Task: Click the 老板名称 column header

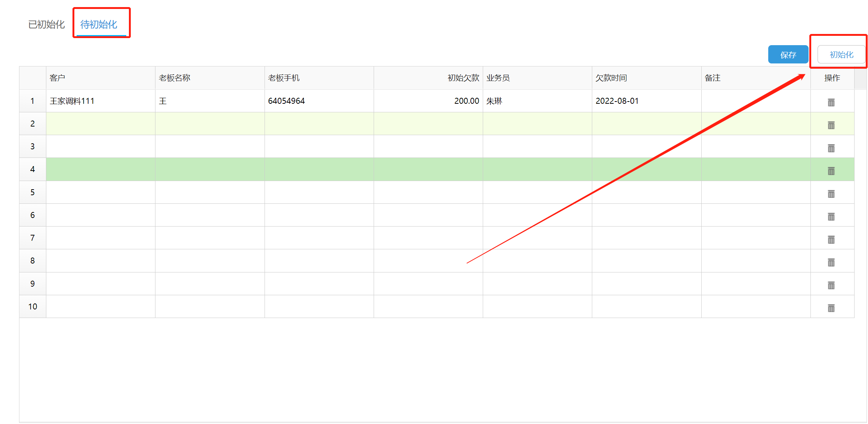Action: [x=210, y=78]
